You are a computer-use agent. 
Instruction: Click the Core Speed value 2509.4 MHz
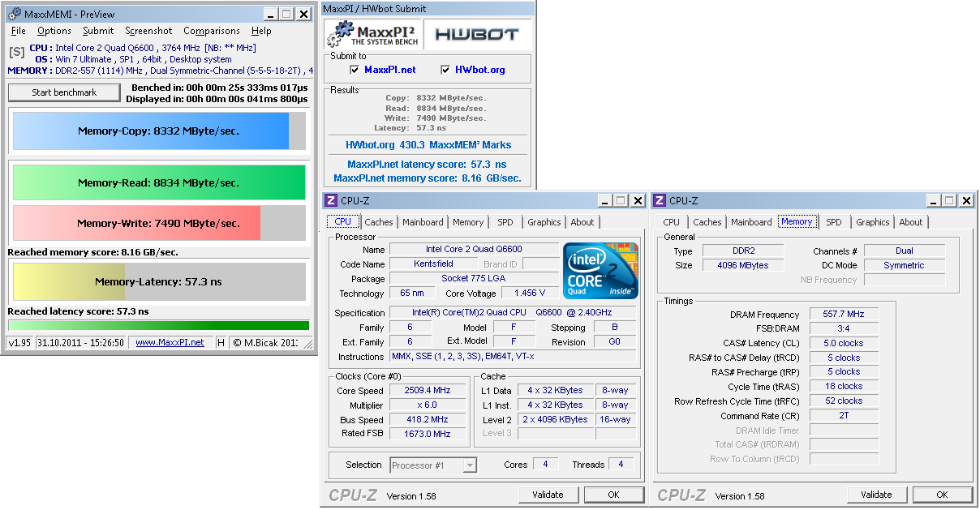click(x=427, y=390)
